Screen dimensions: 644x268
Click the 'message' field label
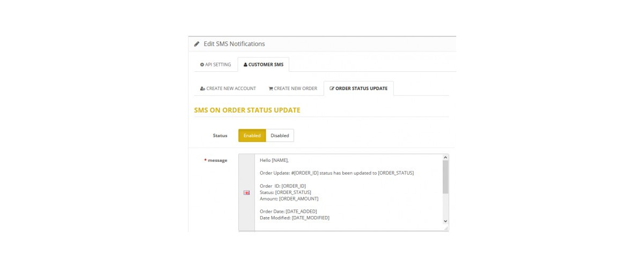(x=217, y=160)
